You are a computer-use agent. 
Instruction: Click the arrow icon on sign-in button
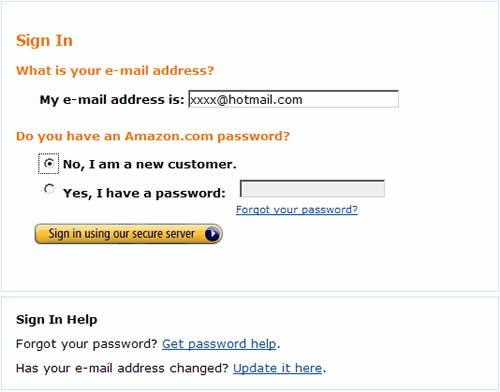coord(212,234)
